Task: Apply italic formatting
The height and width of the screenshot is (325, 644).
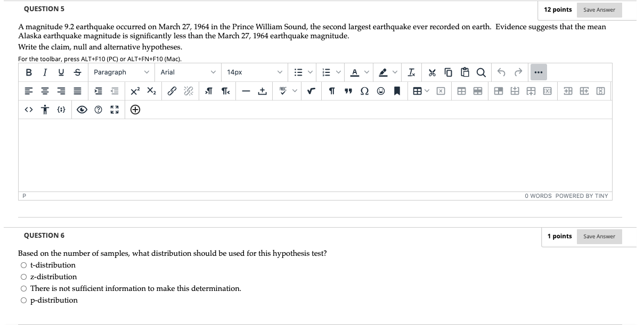Action: tap(45, 72)
